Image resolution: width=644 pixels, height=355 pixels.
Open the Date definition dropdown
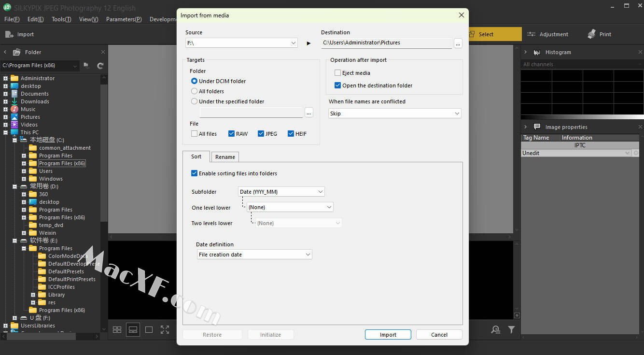254,255
